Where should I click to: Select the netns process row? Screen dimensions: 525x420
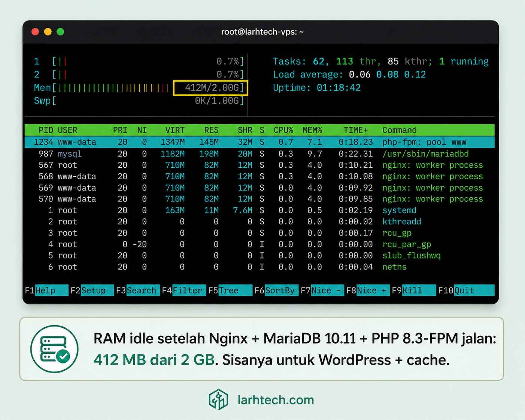(260, 267)
